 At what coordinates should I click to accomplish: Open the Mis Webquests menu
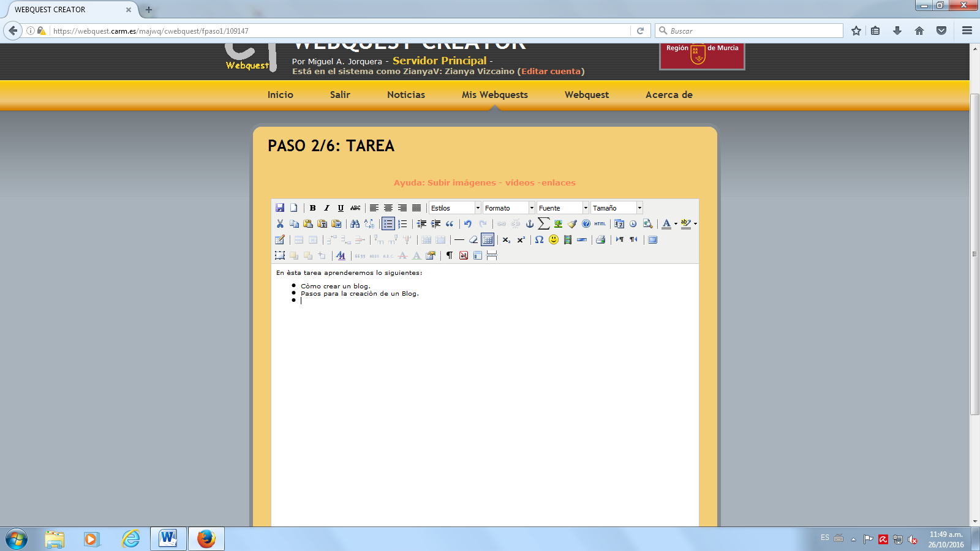pos(495,95)
